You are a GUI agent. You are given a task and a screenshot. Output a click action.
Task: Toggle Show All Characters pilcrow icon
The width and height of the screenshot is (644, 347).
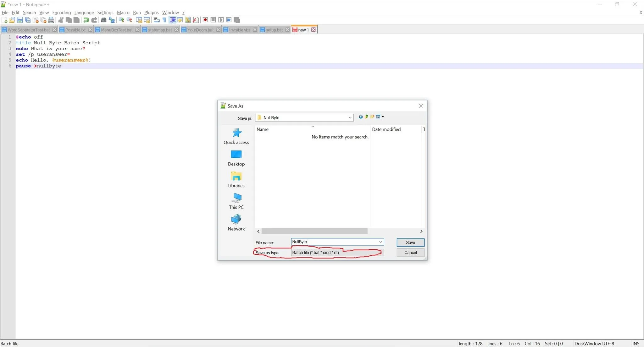pos(164,20)
